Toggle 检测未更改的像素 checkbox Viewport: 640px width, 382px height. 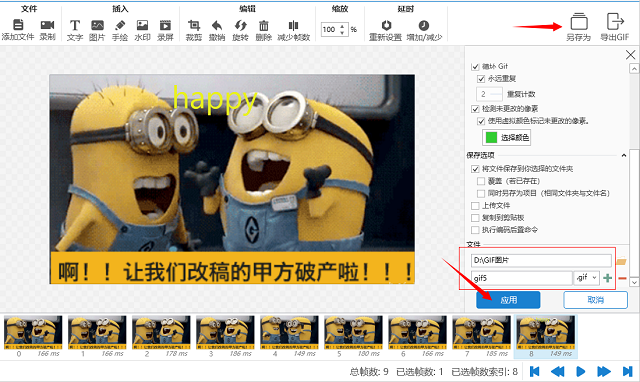coord(475,109)
